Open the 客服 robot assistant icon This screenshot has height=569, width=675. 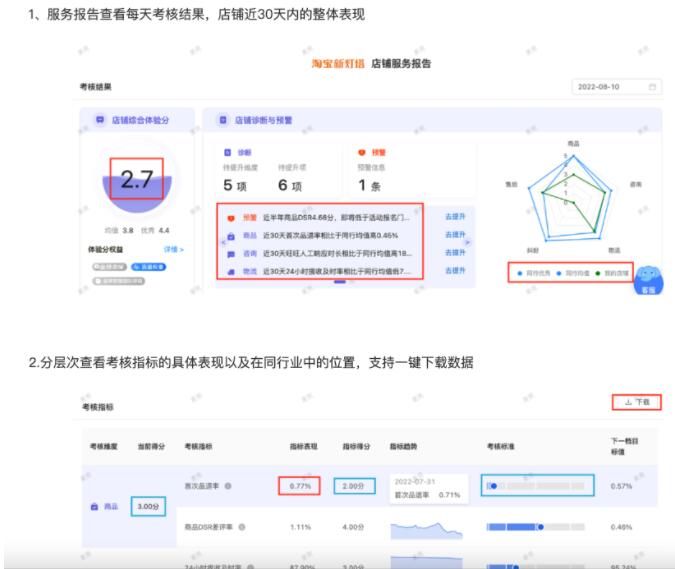[x=648, y=281]
